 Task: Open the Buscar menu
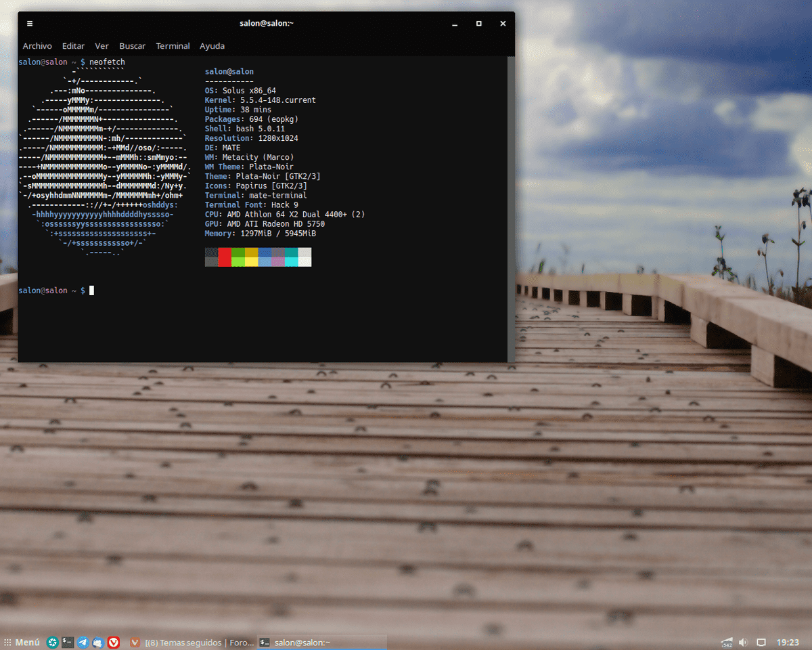click(x=132, y=46)
